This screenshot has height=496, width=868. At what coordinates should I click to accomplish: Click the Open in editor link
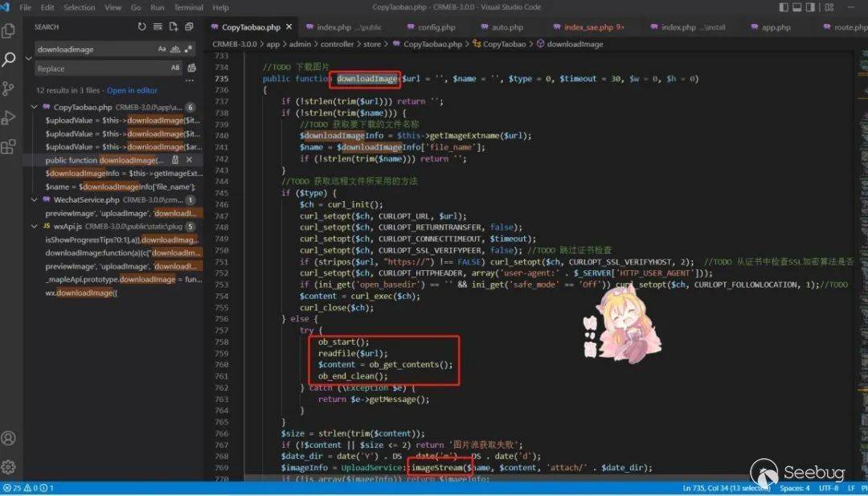132,91
